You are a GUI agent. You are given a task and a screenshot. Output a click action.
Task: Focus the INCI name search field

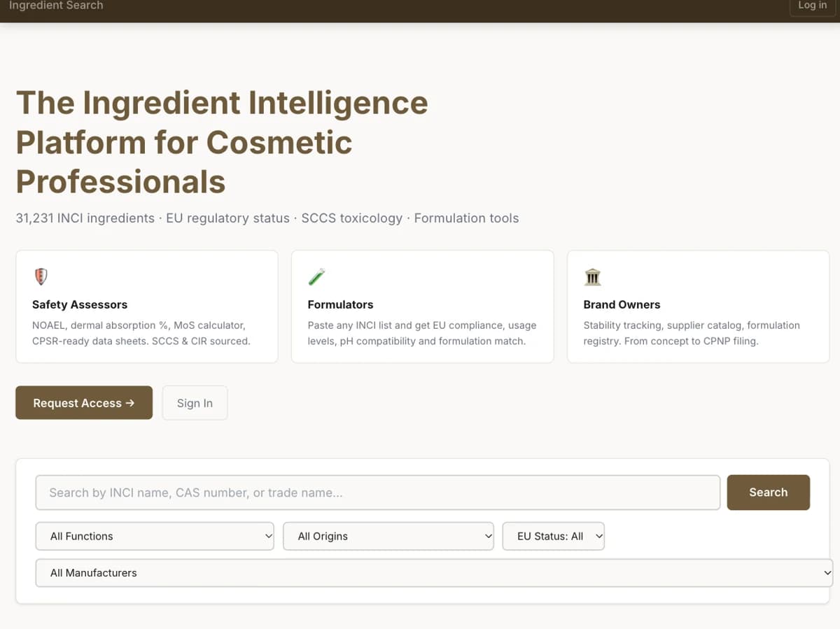[x=378, y=493]
